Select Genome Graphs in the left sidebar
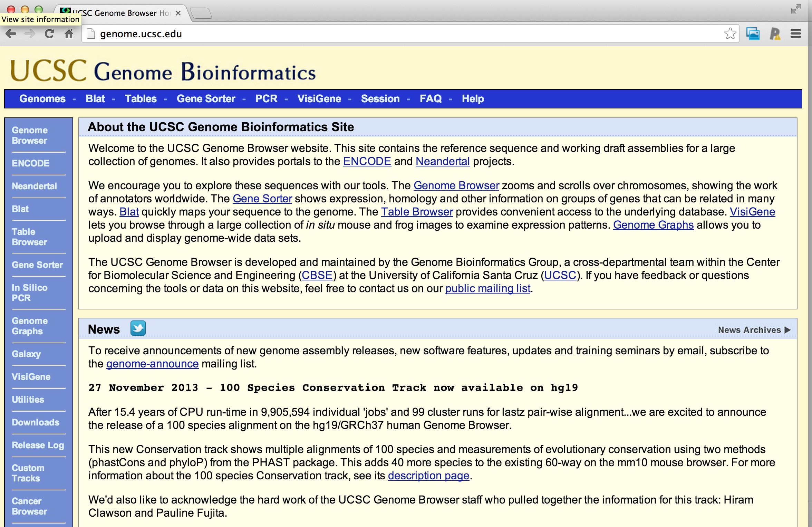The width and height of the screenshot is (812, 527). click(30, 326)
